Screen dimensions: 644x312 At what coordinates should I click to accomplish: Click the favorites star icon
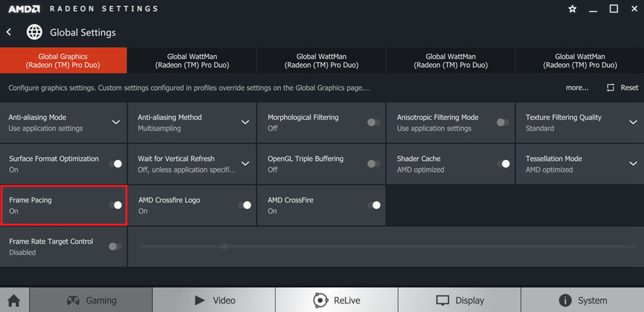[572, 9]
